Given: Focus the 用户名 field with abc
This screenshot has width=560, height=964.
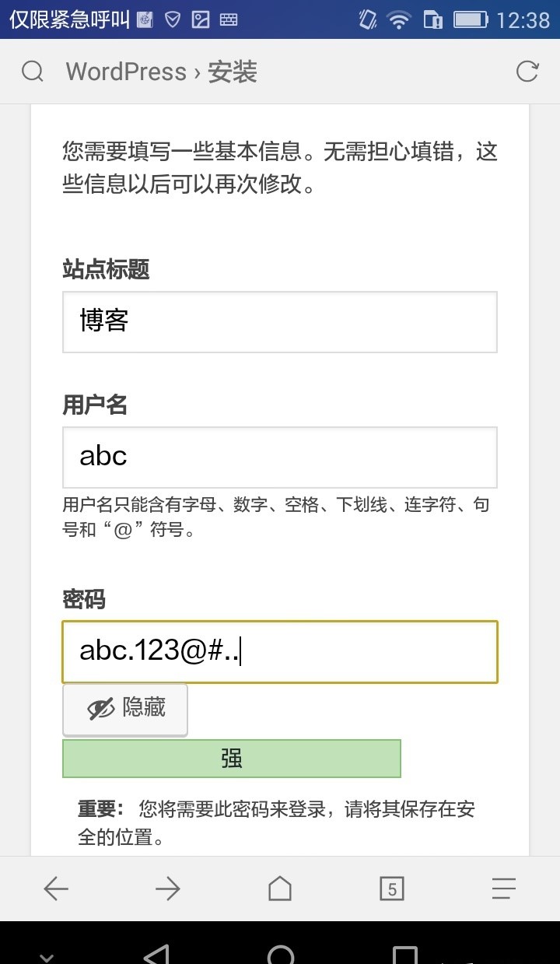Looking at the screenshot, I should click(280, 457).
